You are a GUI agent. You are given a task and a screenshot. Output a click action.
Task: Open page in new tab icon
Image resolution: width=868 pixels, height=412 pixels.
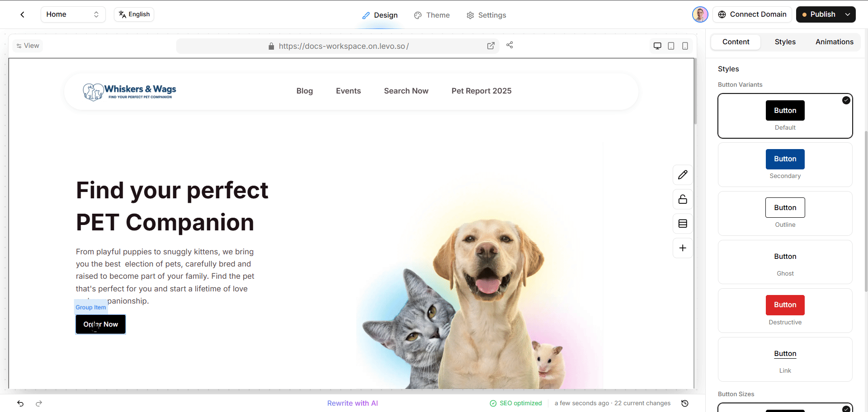pos(491,46)
